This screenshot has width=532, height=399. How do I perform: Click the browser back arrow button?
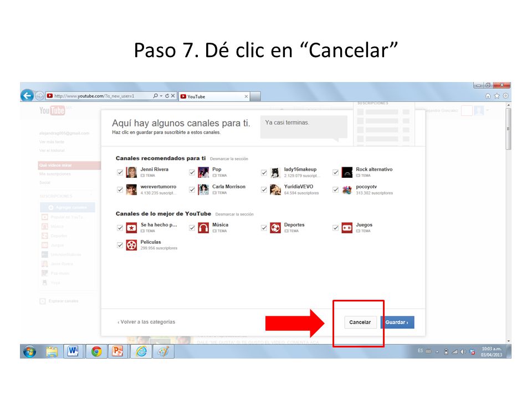pyautogui.click(x=27, y=96)
